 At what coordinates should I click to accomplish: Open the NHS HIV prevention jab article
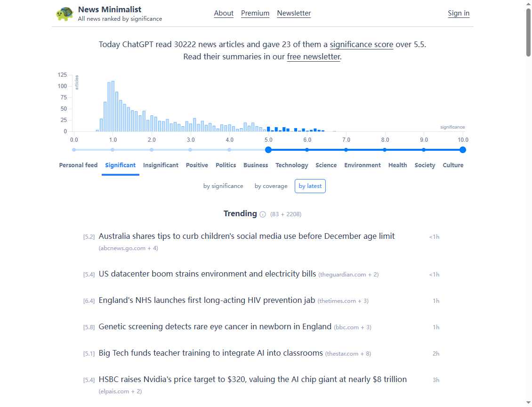tap(207, 300)
